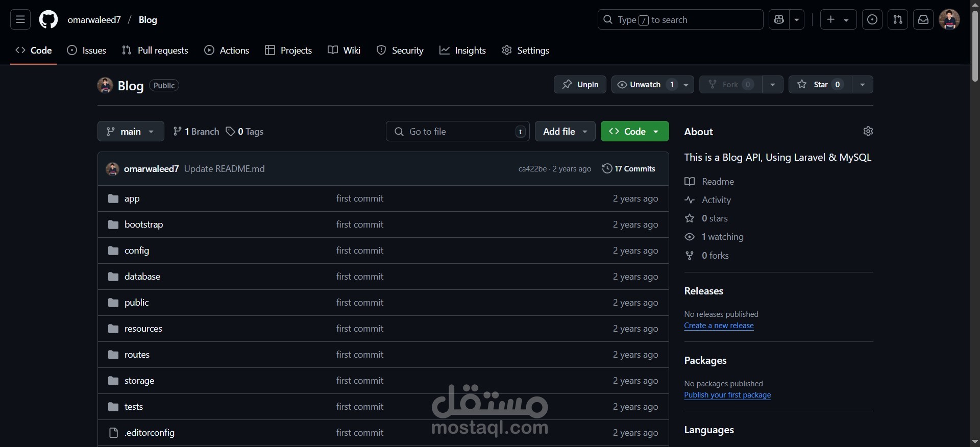Image resolution: width=980 pixels, height=447 pixels.
Task: Open your pull requests header icon
Action: pyautogui.click(x=898, y=20)
